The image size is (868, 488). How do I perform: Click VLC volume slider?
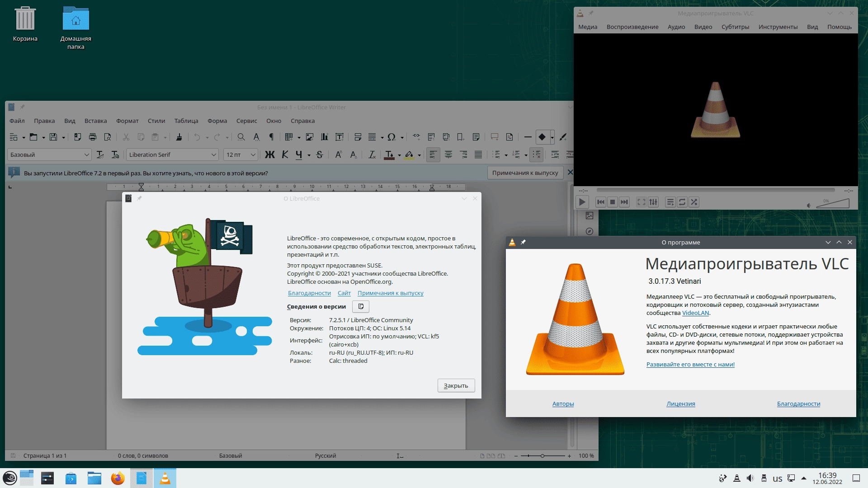tap(833, 203)
